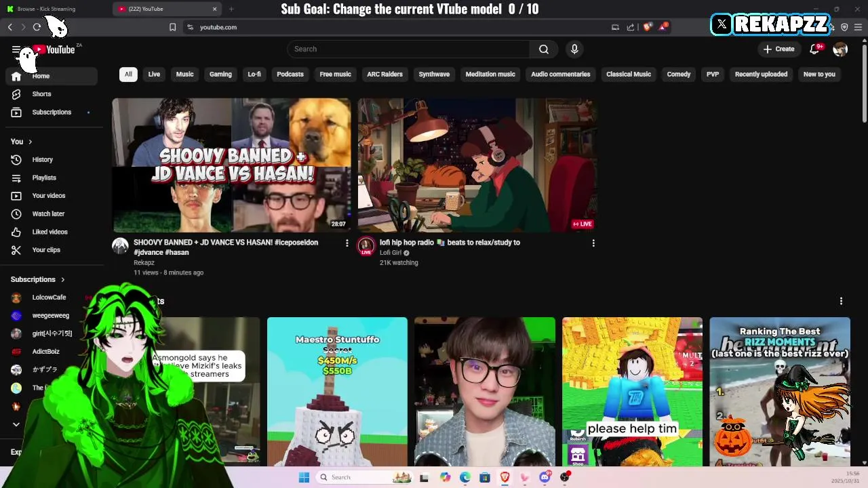The height and width of the screenshot is (488, 868).
Task: Expand the Subscriptions section header
Action: pyautogui.click(x=38, y=279)
